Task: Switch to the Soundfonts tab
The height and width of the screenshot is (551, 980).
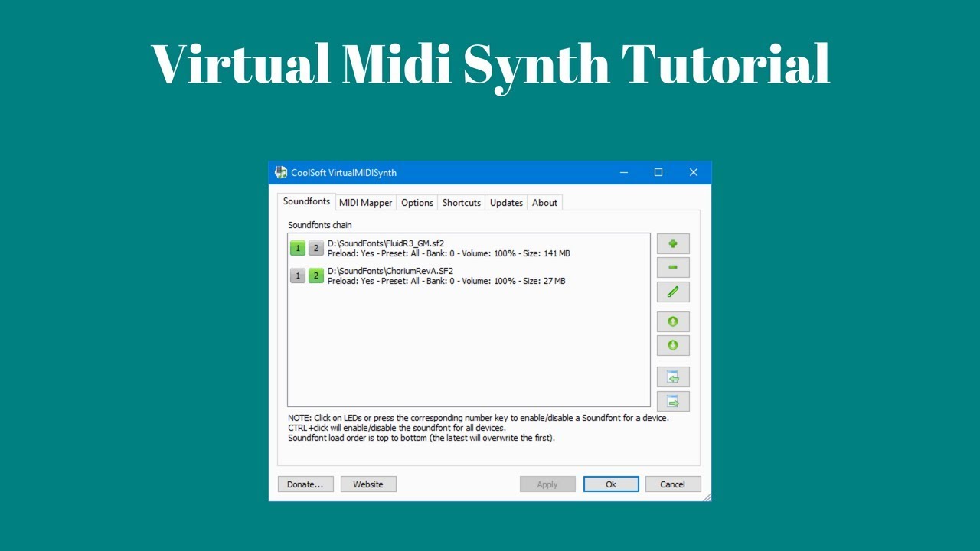Action: [x=306, y=201]
